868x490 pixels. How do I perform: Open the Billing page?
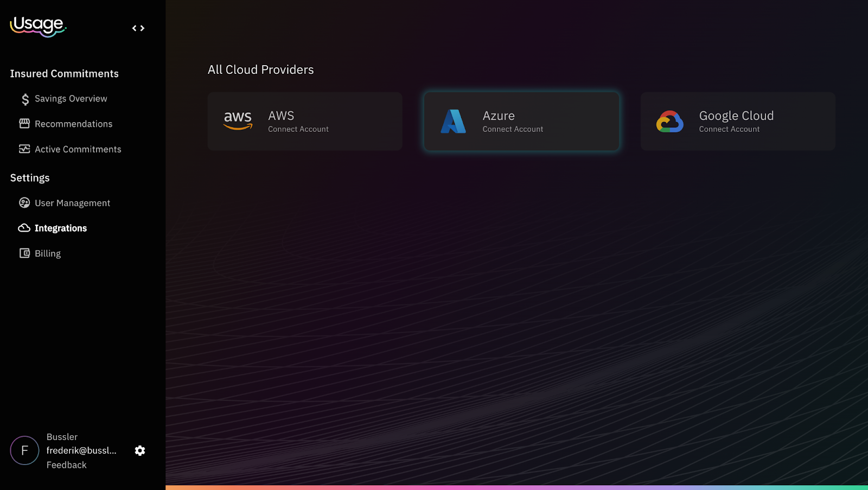click(48, 253)
